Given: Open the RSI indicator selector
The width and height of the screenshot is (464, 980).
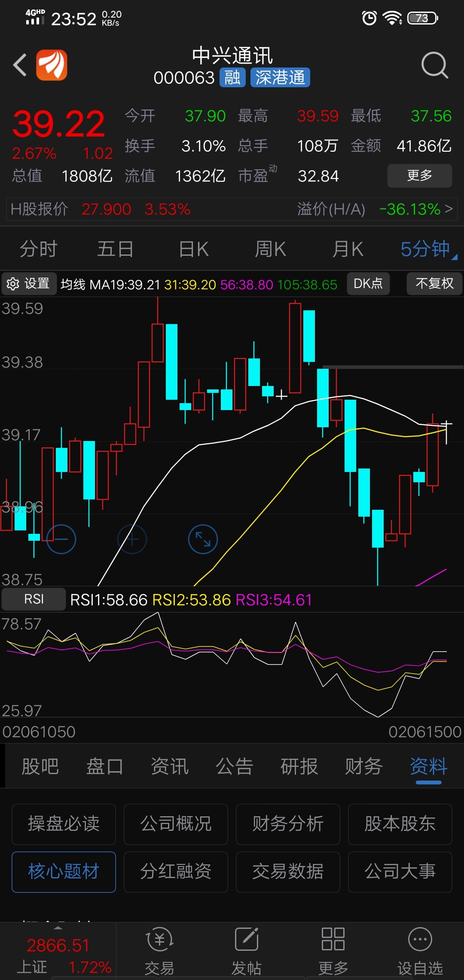Looking at the screenshot, I should tap(34, 599).
